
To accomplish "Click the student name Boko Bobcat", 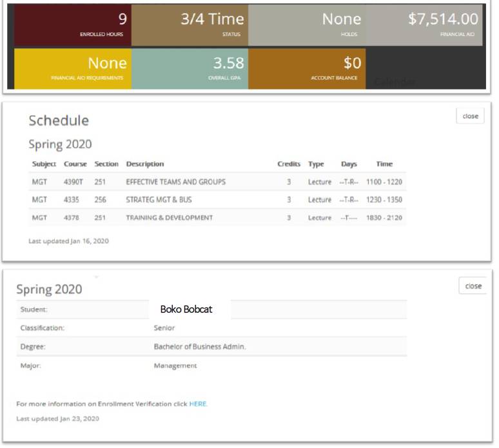I will 186,309.
